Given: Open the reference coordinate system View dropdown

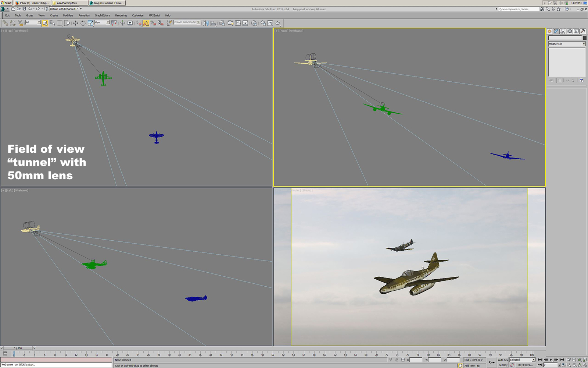Looking at the screenshot, I should [x=108, y=22].
